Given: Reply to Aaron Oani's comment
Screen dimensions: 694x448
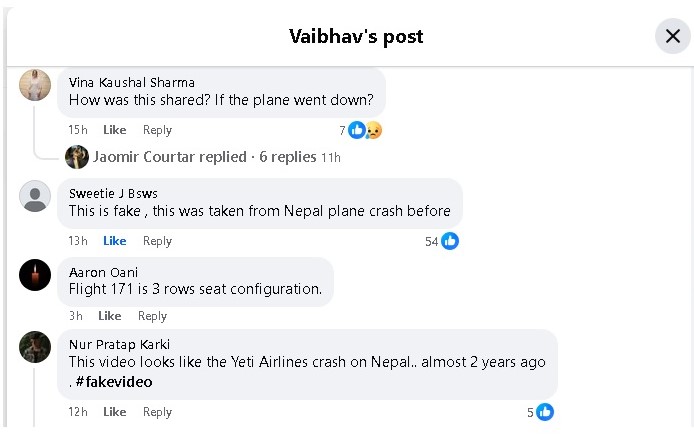Looking at the screenshot, I should point(152,316).
